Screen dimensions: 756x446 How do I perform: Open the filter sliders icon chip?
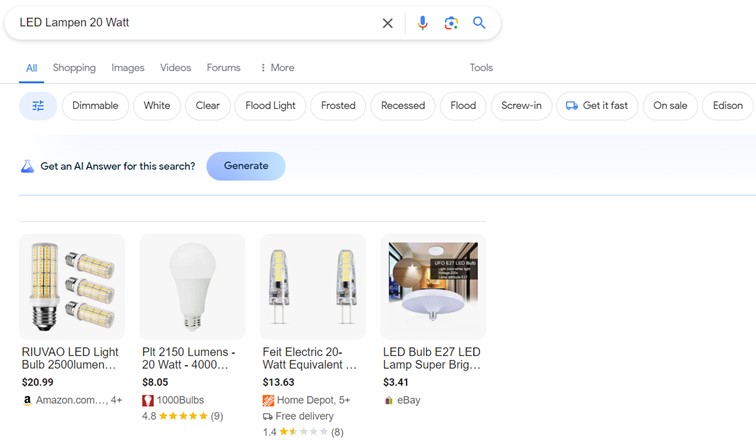click(38, 106)
